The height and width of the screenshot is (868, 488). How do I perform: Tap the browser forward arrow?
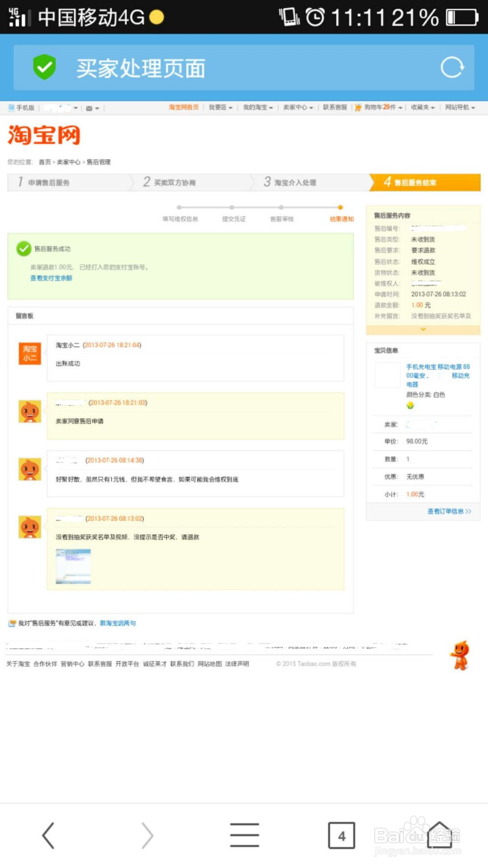147,835
